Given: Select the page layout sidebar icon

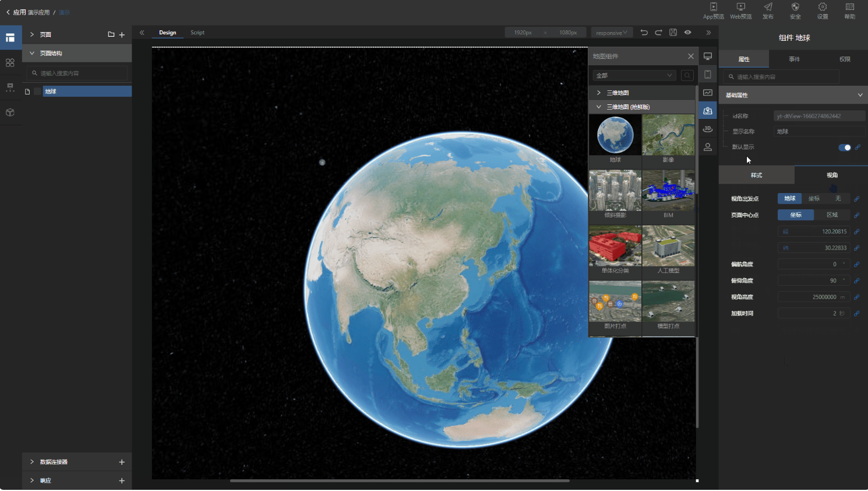Looking at the screenshot, I should tap(10, 38).
